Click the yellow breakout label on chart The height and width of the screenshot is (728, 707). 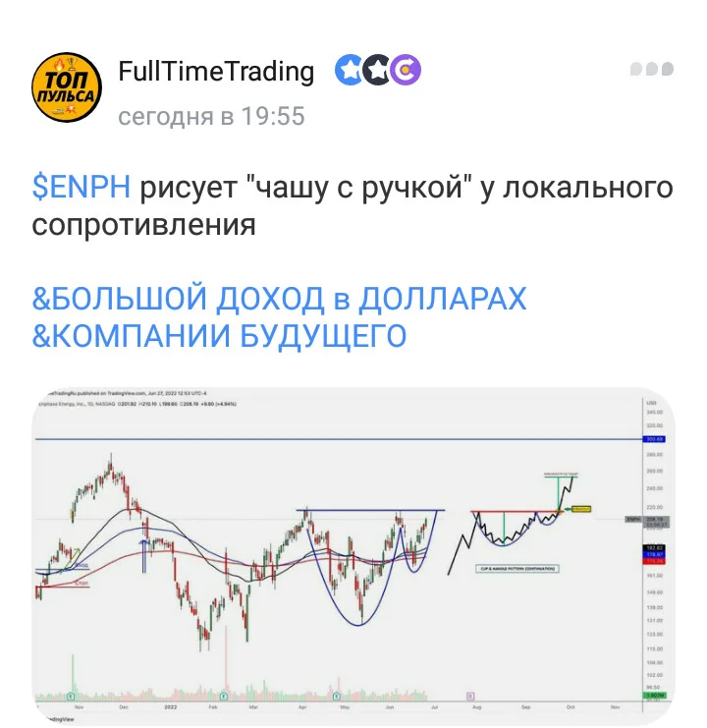580,509
